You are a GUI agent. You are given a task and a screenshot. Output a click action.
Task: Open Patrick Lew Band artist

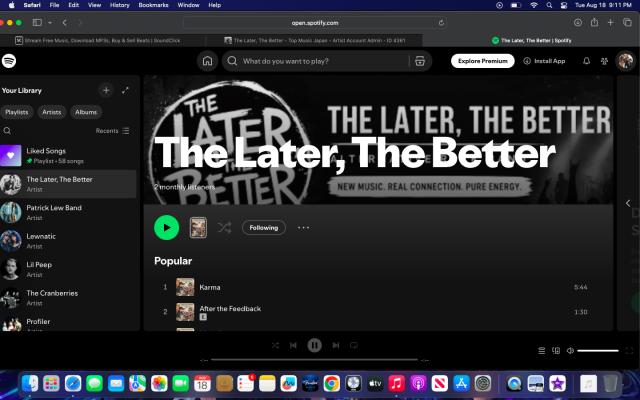click(68, 212)
